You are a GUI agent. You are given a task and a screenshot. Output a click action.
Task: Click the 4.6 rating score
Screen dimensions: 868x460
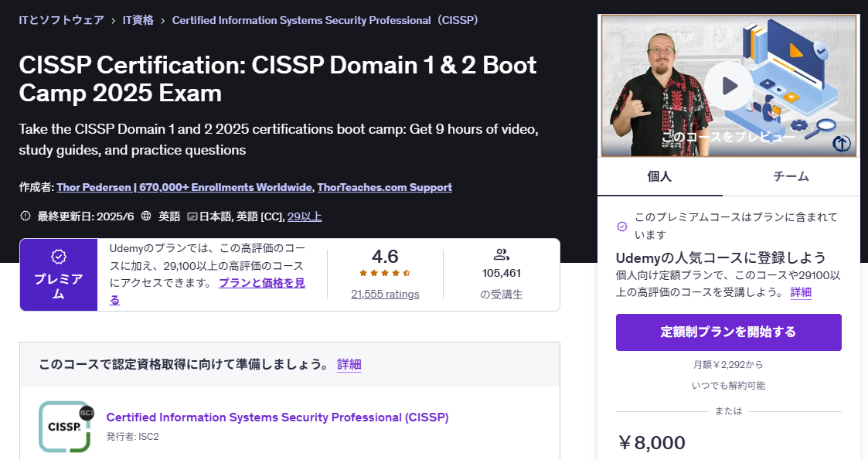385,257
